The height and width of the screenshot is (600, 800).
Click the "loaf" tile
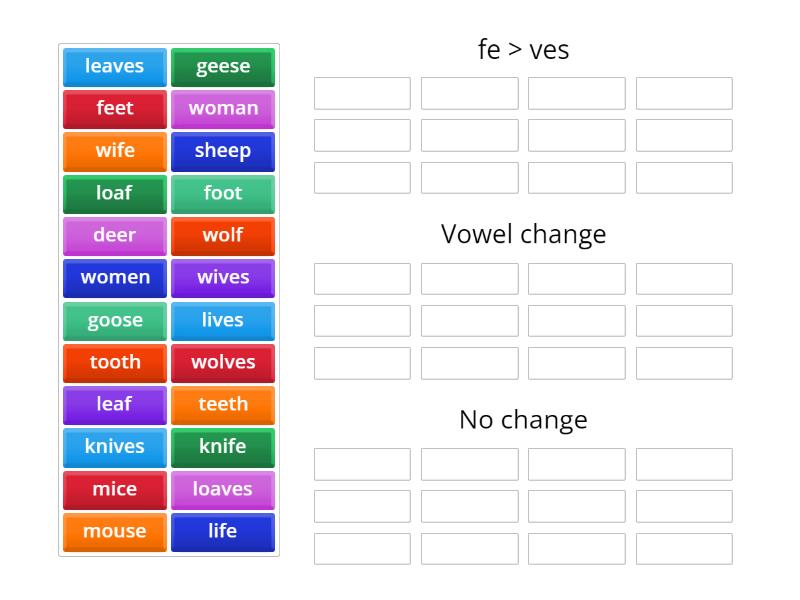tap(114, 194)
